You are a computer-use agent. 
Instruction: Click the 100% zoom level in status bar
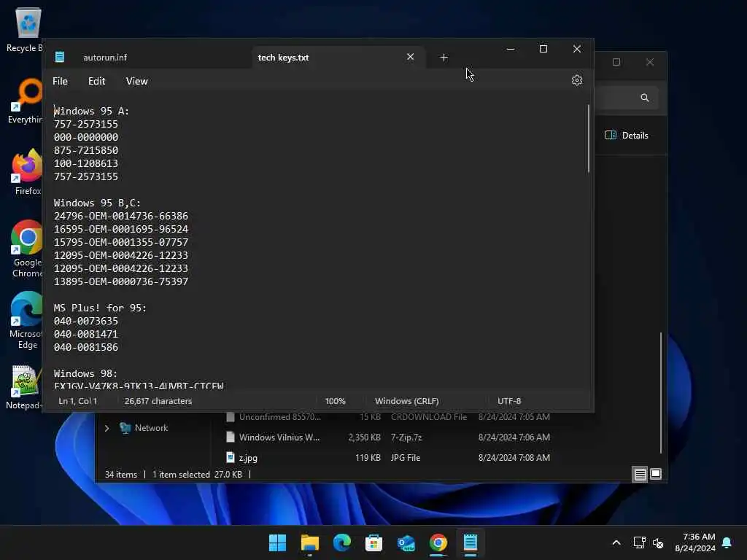pos(335,401)
